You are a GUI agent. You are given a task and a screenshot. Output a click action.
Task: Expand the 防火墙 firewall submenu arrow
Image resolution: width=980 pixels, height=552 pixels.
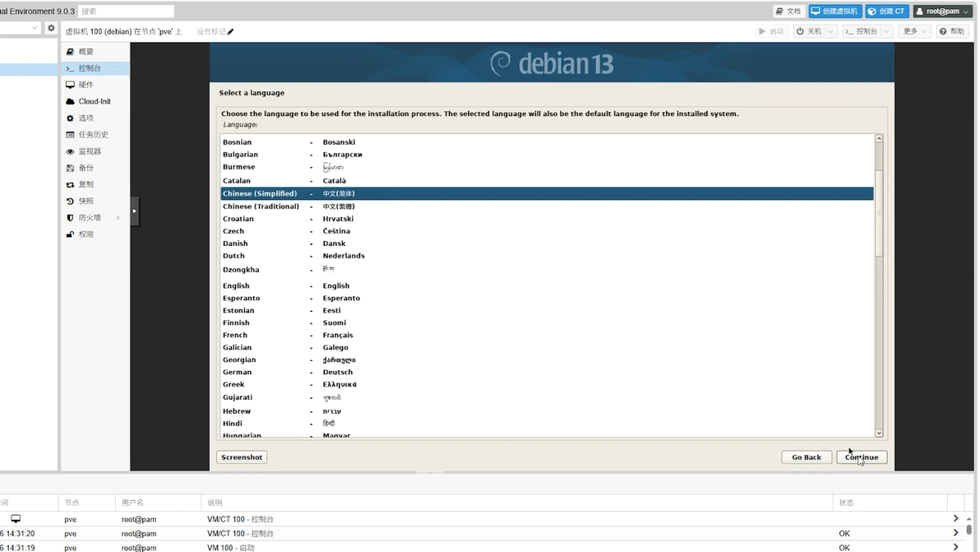118,218
